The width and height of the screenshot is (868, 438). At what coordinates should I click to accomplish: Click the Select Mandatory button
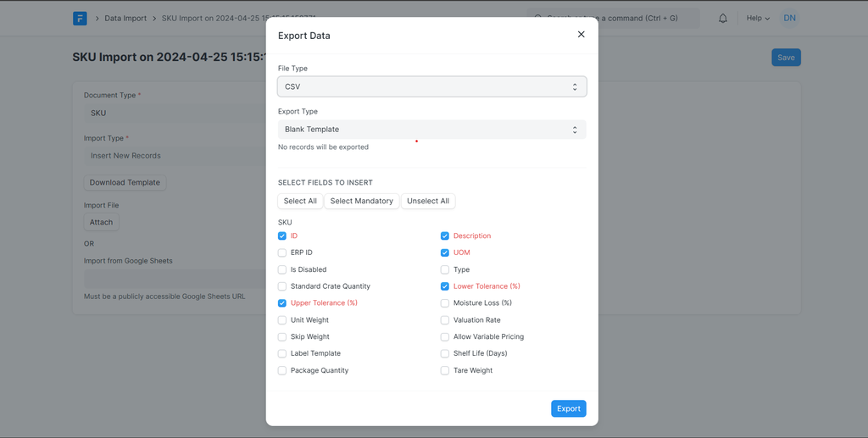(361, 202)
